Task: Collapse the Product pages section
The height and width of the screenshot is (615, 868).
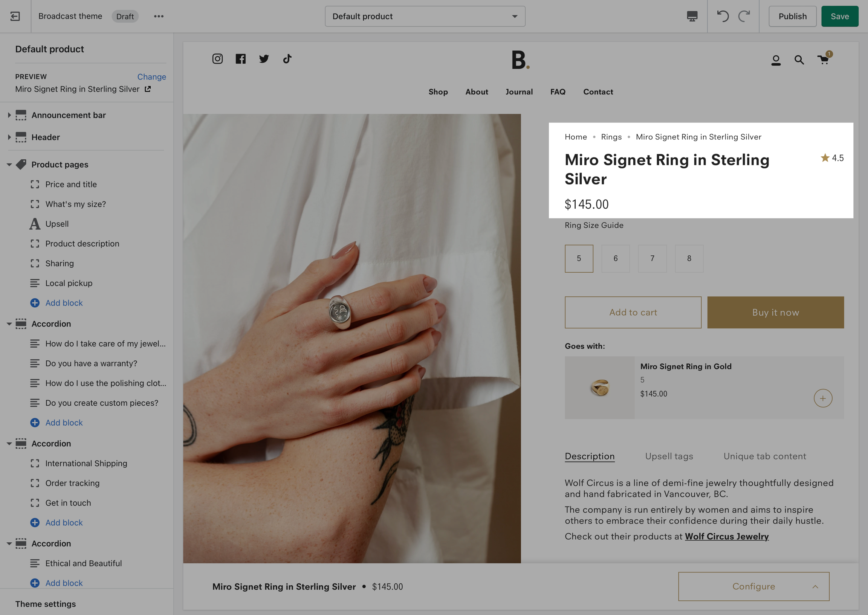Action: [9, 165]
